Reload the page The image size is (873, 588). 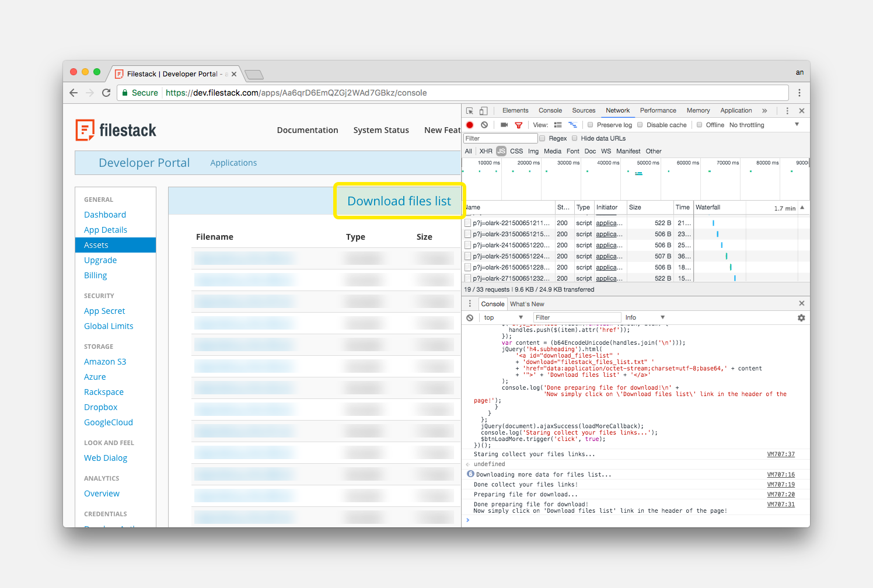coord(106,93)
